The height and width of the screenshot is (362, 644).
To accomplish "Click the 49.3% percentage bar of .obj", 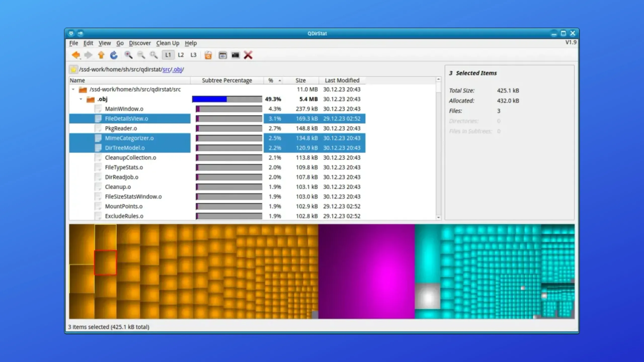I will click(x=227, y=99).
